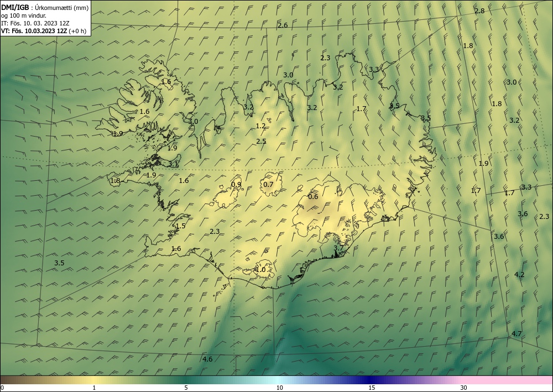Select the 2.5 value on the map
This screenshot has width=553, height=392.
pos(261,142)
